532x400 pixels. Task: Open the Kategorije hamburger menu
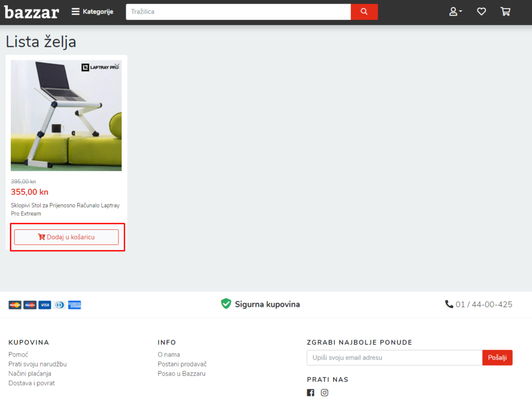coord(92,11)
